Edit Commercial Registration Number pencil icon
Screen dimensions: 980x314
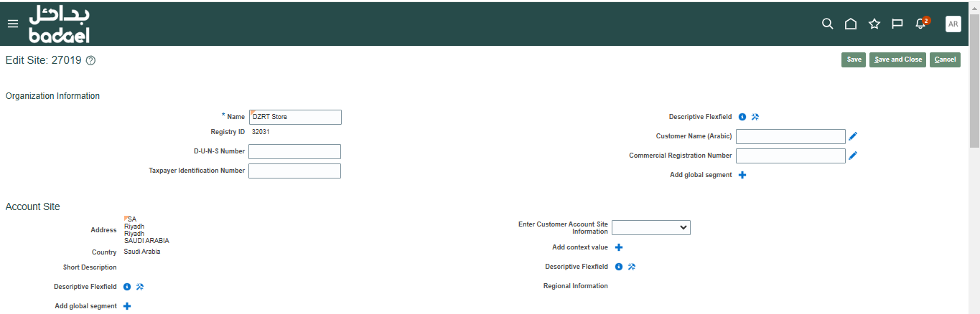pyautogui.click(x=853, y=155)
